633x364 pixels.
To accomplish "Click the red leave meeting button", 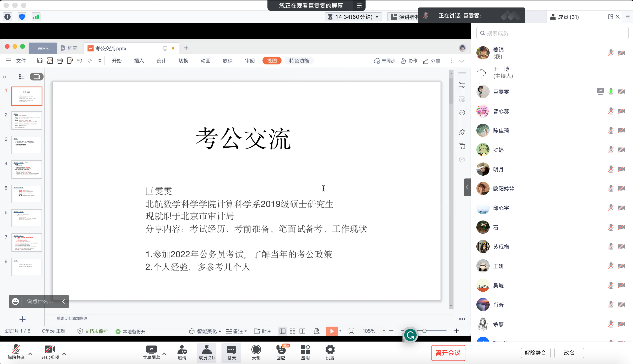I will (x=448, y=353).
